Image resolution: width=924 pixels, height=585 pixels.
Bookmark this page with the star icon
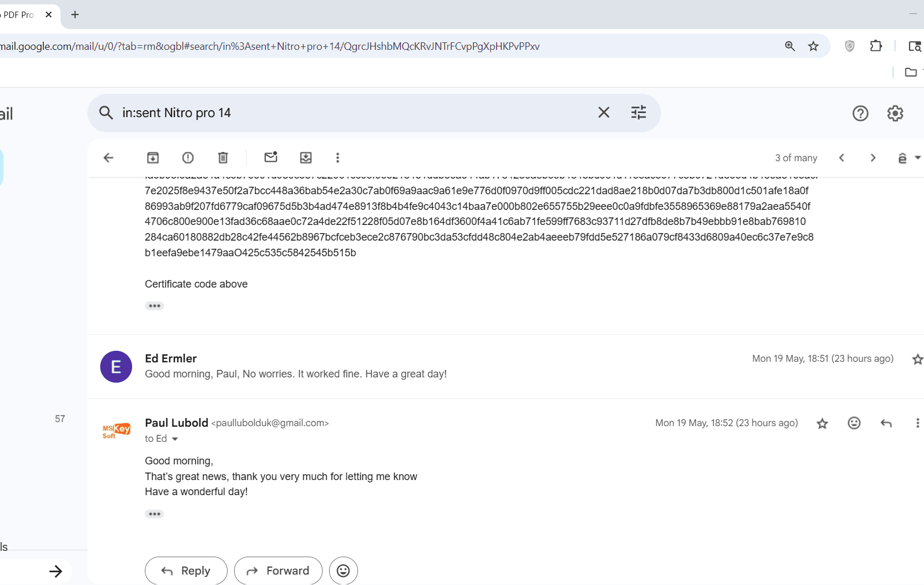(813, 46)
